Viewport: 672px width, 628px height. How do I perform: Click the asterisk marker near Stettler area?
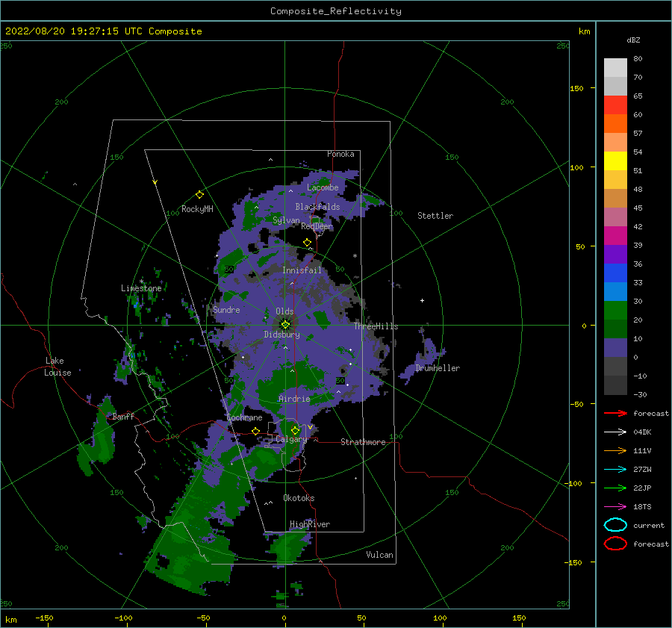(x=355, y=256)
